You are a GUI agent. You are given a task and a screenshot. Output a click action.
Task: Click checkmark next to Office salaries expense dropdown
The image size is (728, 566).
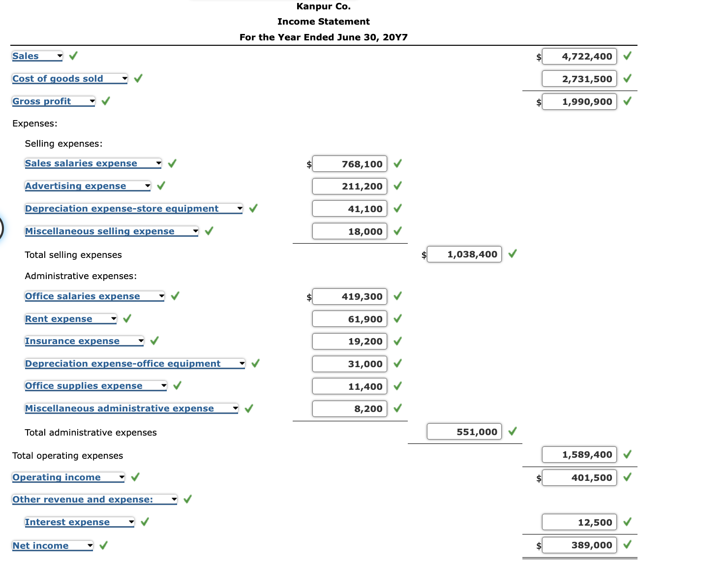[x=175, y=296]
